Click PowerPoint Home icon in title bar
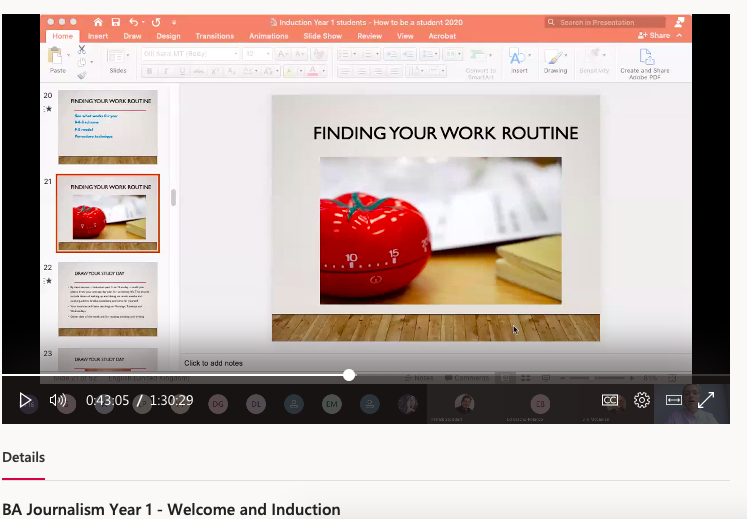The height and width of the screenshot is (519, 747). [x=98, y=22]
